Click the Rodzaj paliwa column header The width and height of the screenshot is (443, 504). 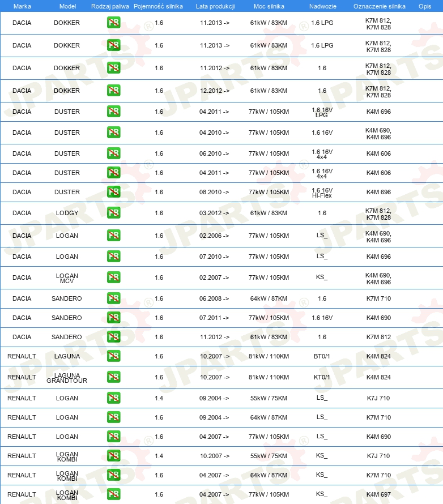click(x=110, y=6)
